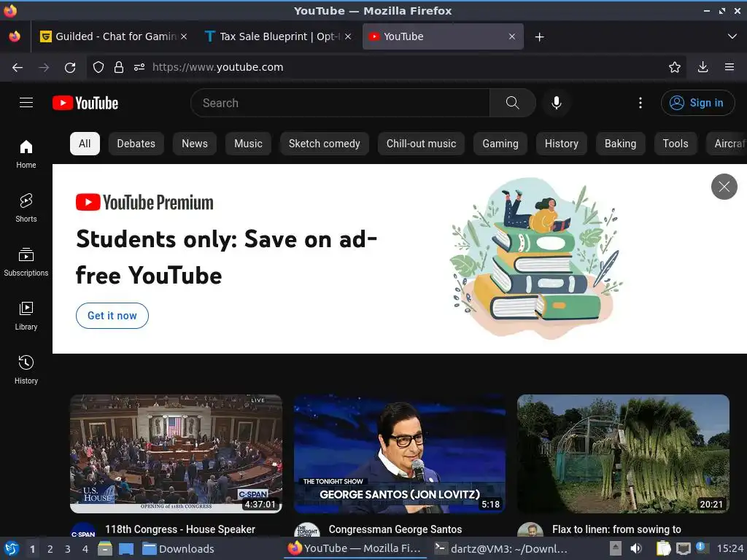
Task: Switch to Guilded - Chat for Gaming tab
Action: (x=113, y=36)
